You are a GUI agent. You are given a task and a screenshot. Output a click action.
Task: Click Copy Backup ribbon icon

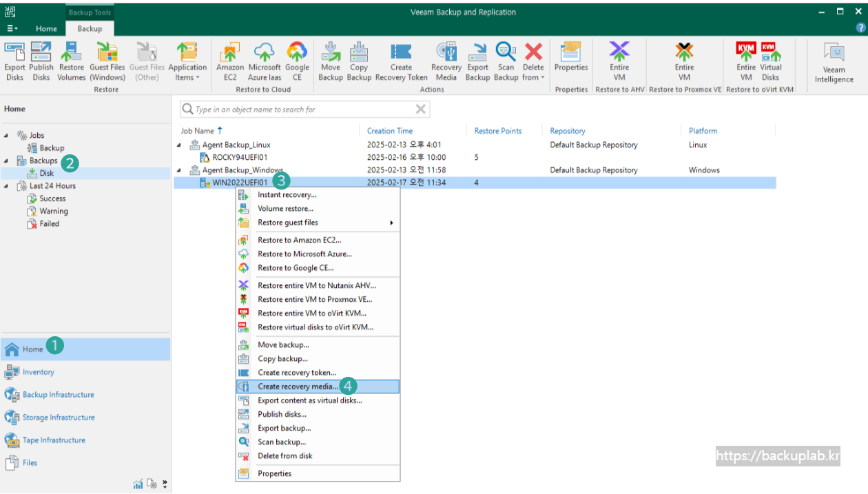(x=359, y=61)
